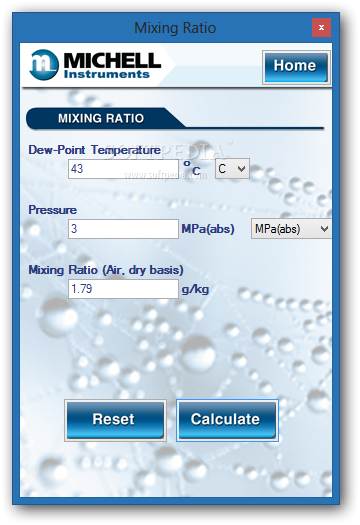Image resolution: width=360 pixels, height=525 pixels.
Task: Go back using the Home button
Action: click(296, 67)
